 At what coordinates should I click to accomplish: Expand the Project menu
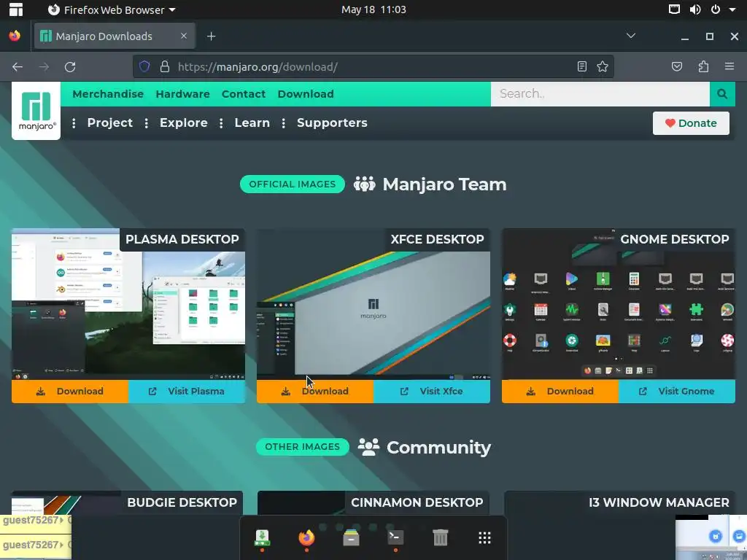coord(109,122)
